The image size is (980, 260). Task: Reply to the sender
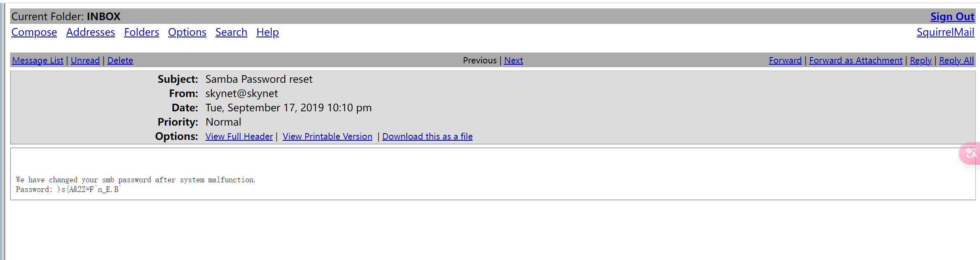coord(920,60)
